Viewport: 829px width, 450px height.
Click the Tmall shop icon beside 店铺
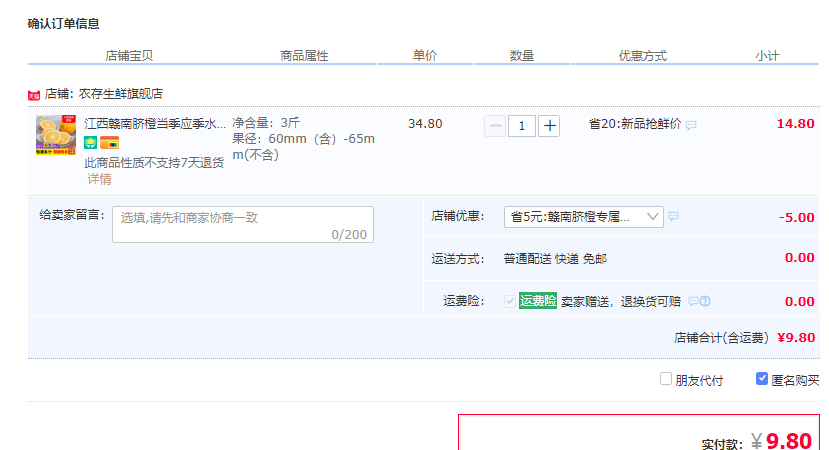pos(34,95)
